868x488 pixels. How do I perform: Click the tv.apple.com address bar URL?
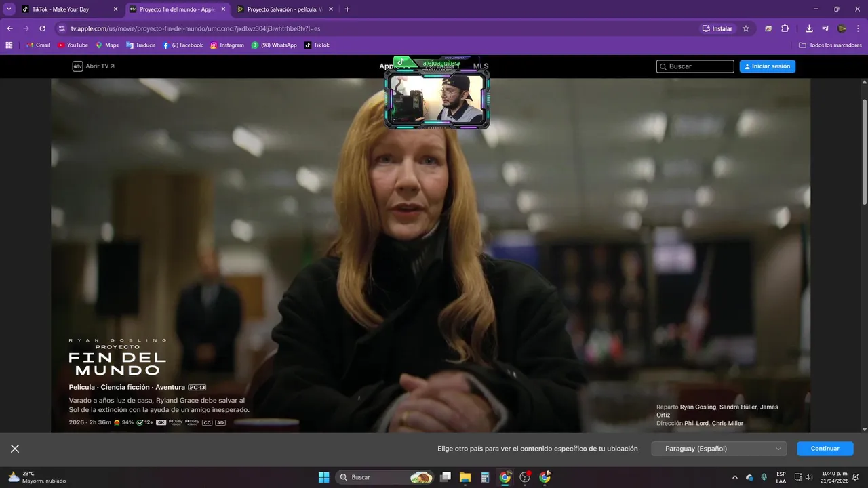pyautogui.click(x=195, y=28)
